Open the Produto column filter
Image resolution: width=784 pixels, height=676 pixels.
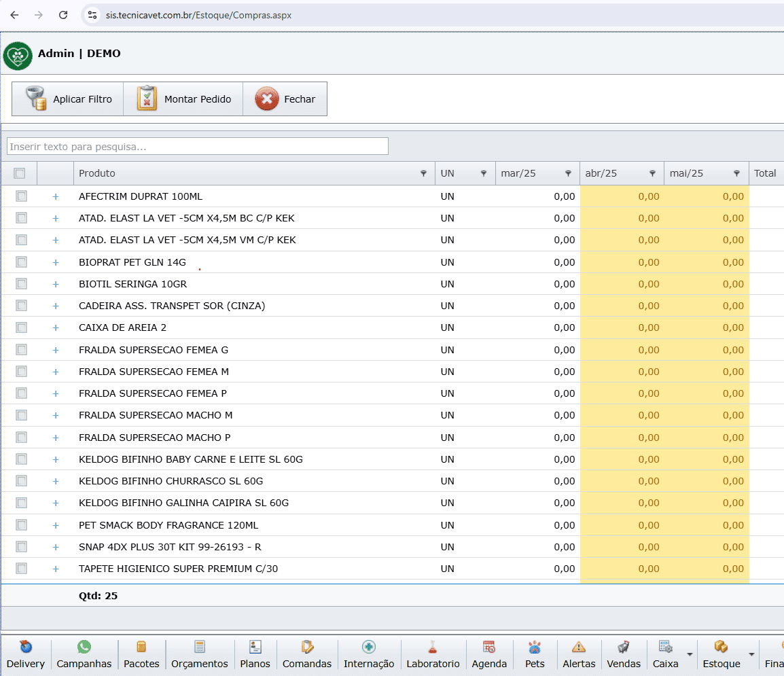424,173
